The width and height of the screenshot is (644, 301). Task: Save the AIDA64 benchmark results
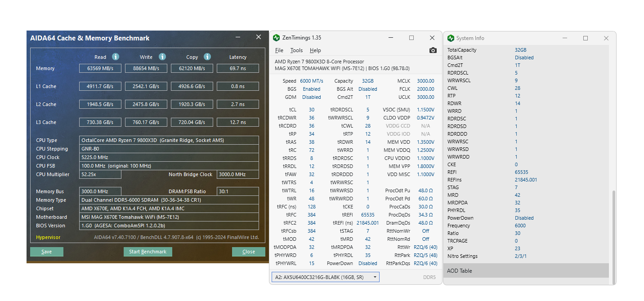47,252
